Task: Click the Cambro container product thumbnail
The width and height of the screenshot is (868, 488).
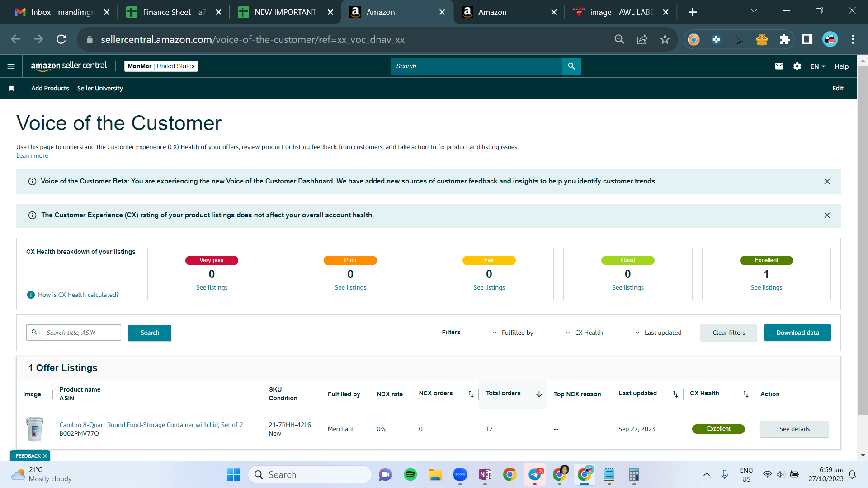Action: click(35, 429)
